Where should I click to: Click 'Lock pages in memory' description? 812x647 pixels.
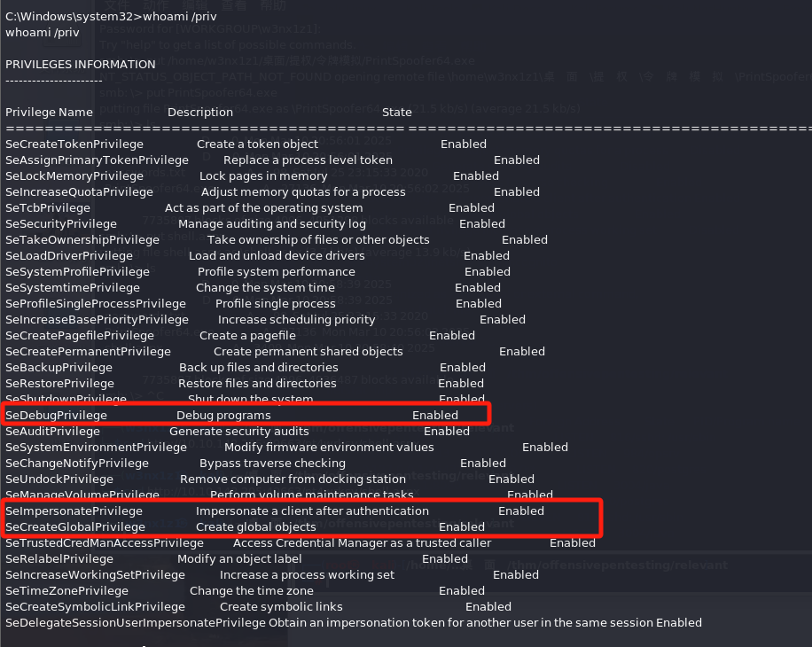pyautogui.click(x=263, y=176)
